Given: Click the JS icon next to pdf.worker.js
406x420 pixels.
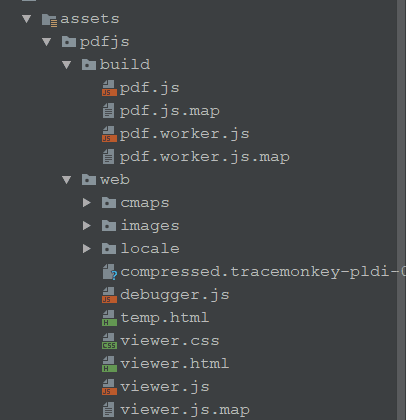Looking at the screenshot, I should [109, 134].
